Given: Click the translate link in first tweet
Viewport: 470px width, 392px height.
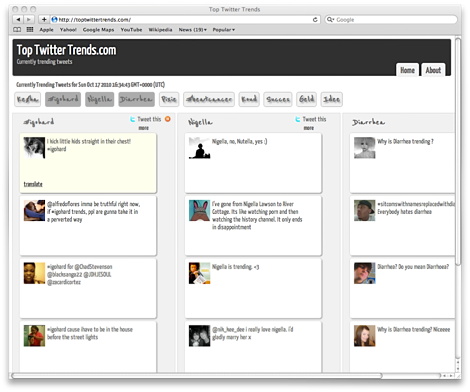Looking at the screenshot, I should click(33, 184).
